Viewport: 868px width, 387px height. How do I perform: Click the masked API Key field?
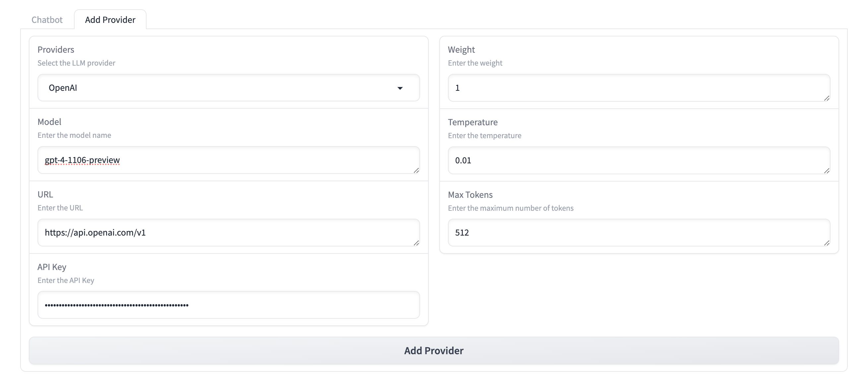(228, 305)
